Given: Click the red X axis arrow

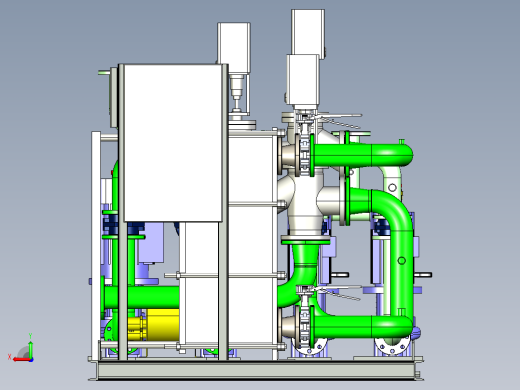Looking at the screenshot, I should [22, 360].
